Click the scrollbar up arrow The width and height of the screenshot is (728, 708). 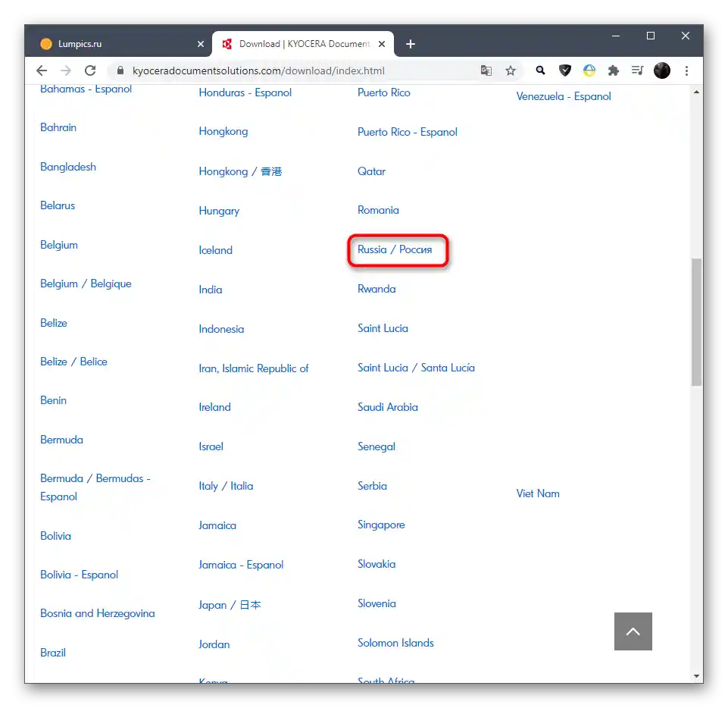pyautogui.click(x=696, y=92)
